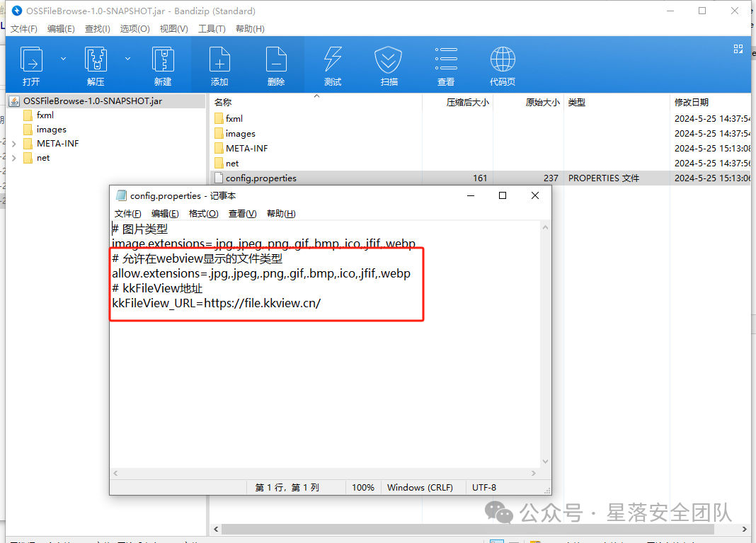Click the Extract (解压) toolbar icon
This screenshot has width=756, height=543.
tap(96, 59)
